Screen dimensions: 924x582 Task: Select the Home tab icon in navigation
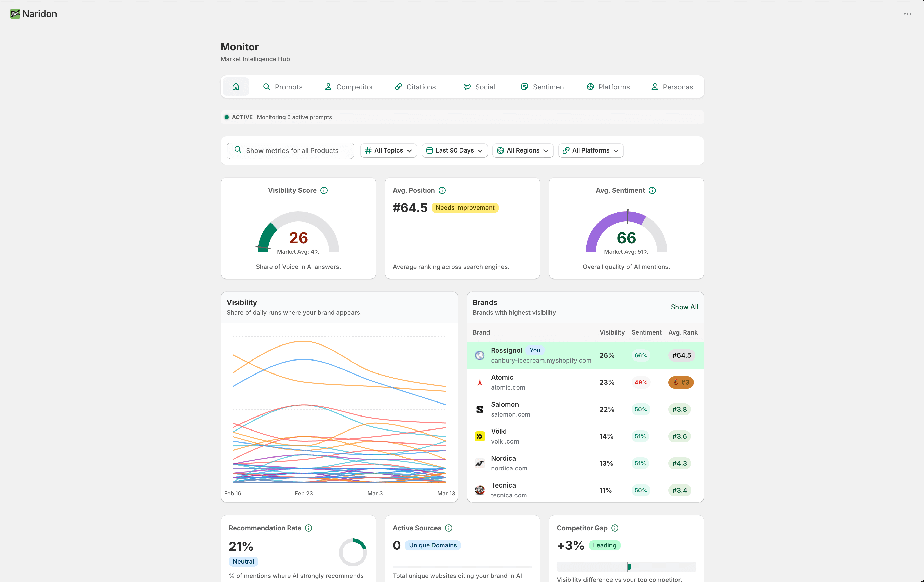tap(236, 86)
